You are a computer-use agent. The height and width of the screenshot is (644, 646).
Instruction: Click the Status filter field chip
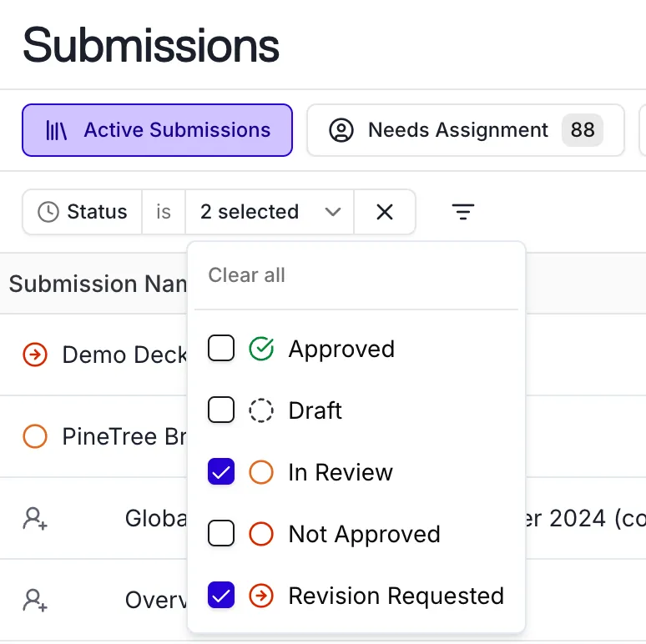pyautogui.click(x=83, y=212)
